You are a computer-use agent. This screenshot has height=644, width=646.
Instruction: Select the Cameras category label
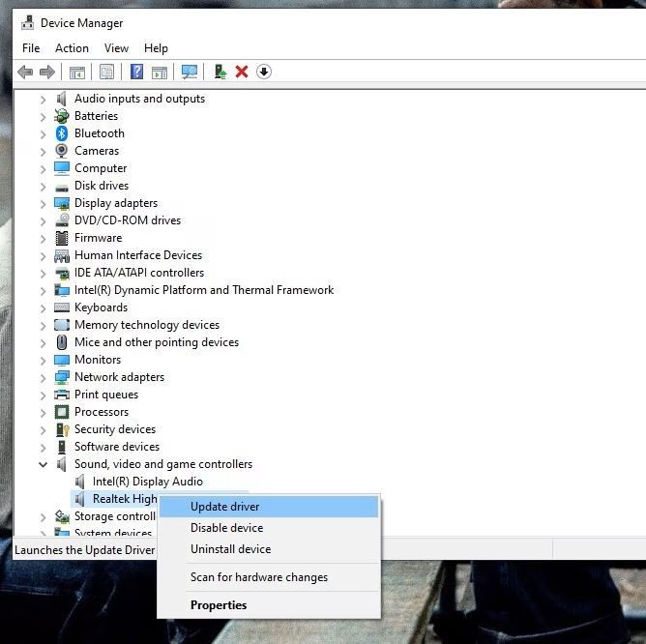97,151
